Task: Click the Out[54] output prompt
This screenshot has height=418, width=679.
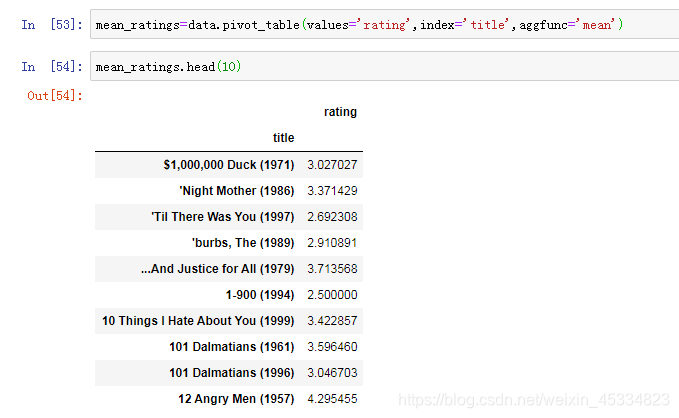Action: [55, 96]
